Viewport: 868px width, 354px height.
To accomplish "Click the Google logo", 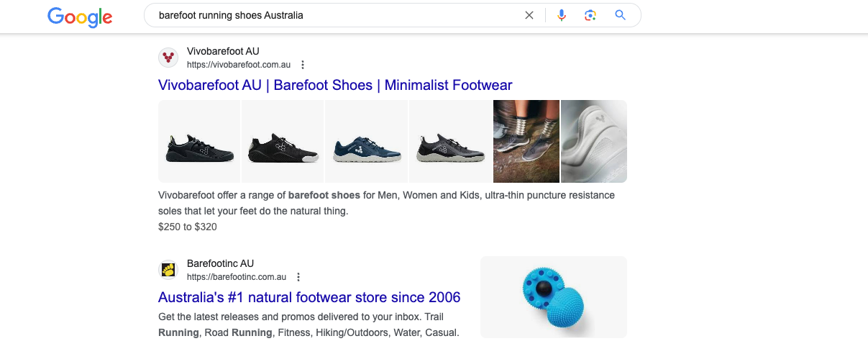I will (80, 17).
